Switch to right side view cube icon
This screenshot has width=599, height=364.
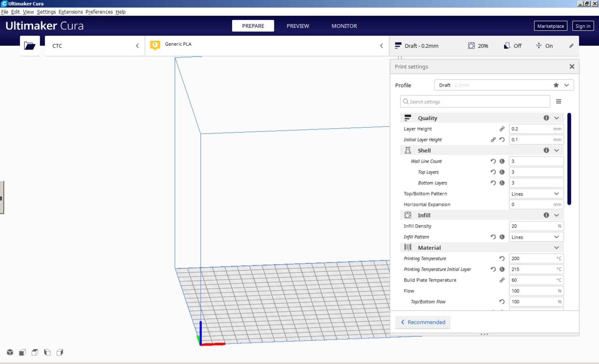tap(60, 352)
